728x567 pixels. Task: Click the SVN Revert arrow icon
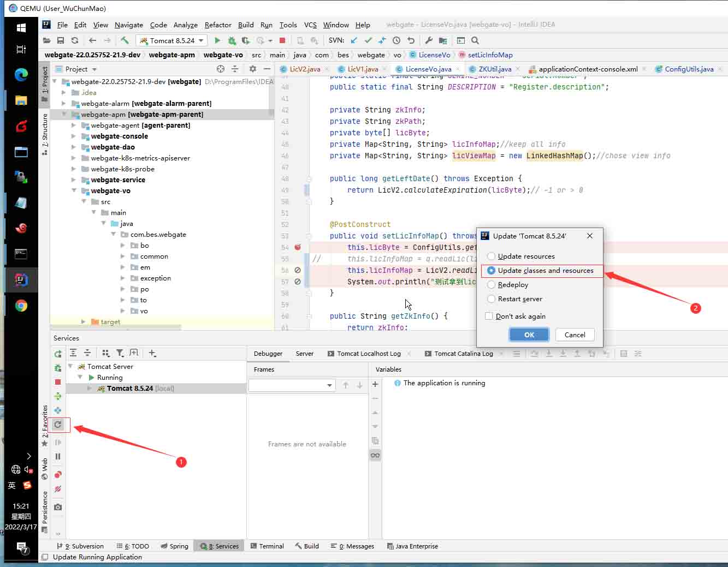click(411, 40)
